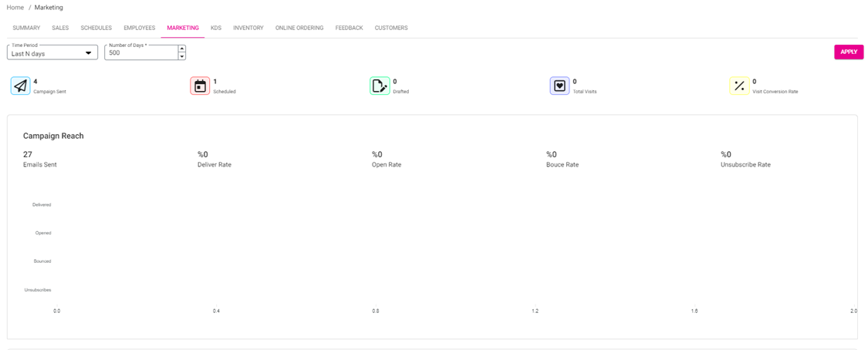Click the Home breadcrumb link
The image size is (868, 350).
pos(15,7)
